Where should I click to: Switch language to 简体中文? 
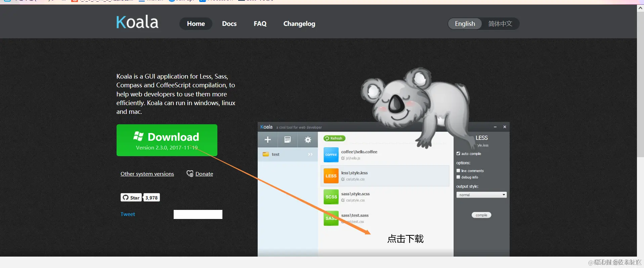coord(500,24)
